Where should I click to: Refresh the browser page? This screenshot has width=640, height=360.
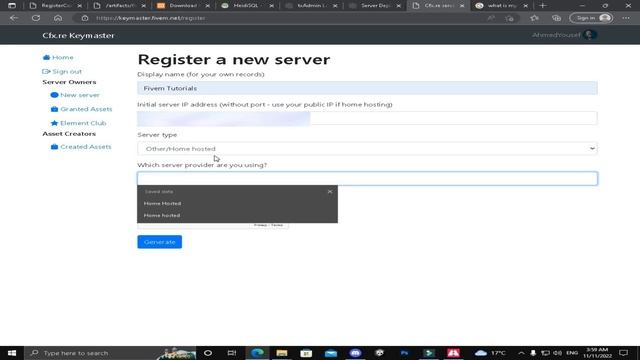[36, 18]
